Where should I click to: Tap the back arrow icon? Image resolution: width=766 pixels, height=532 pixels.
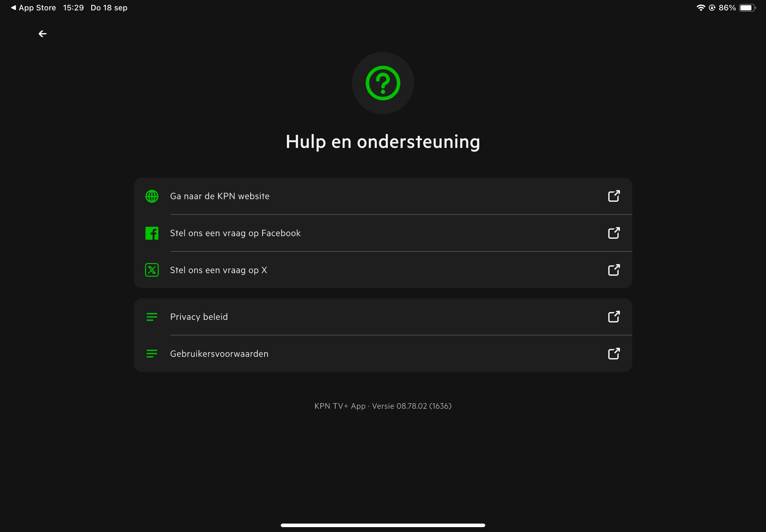[42, 34]
